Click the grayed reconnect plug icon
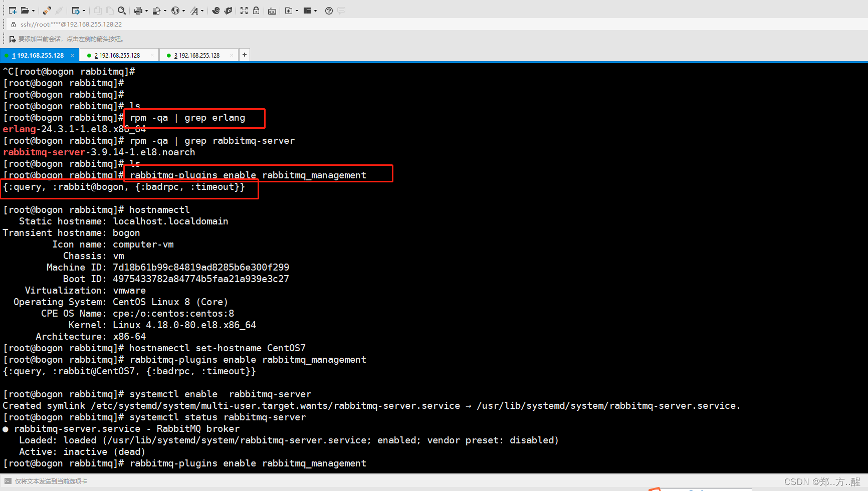Image resolution: width=868 pixels, height=491 pixels. (59, 11)
